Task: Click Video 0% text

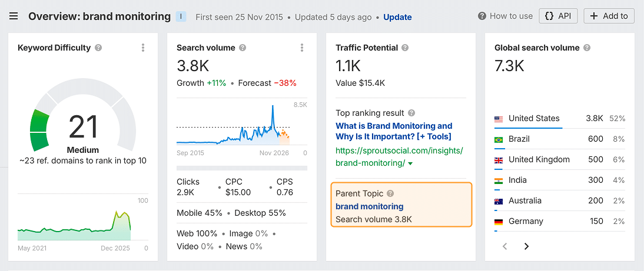Action: click(195, 246)
